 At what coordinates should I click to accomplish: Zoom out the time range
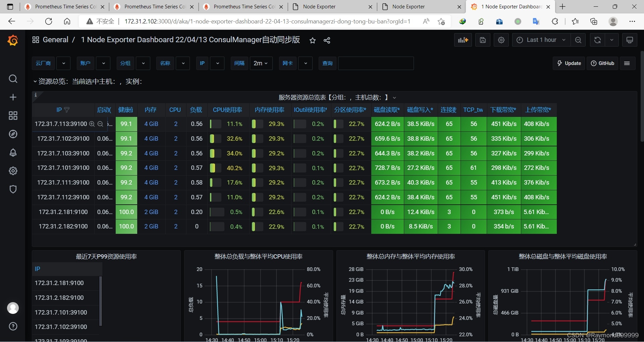[578, 40]
